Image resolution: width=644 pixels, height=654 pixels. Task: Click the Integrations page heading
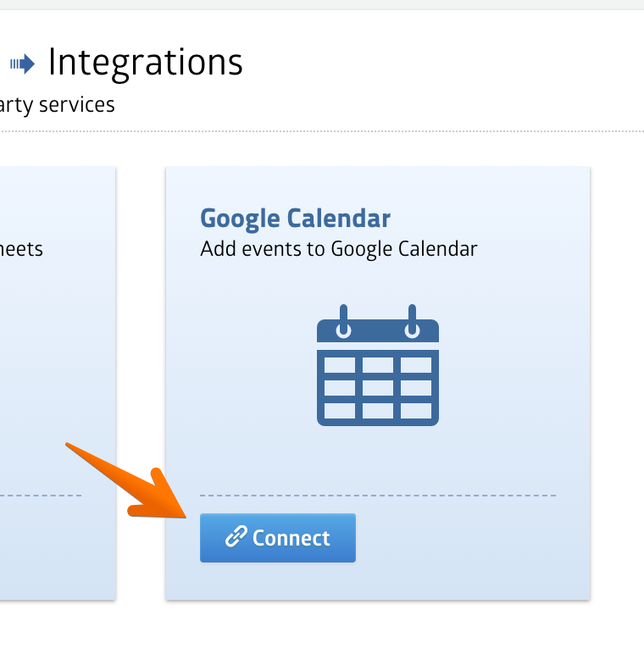click(145, 63)
